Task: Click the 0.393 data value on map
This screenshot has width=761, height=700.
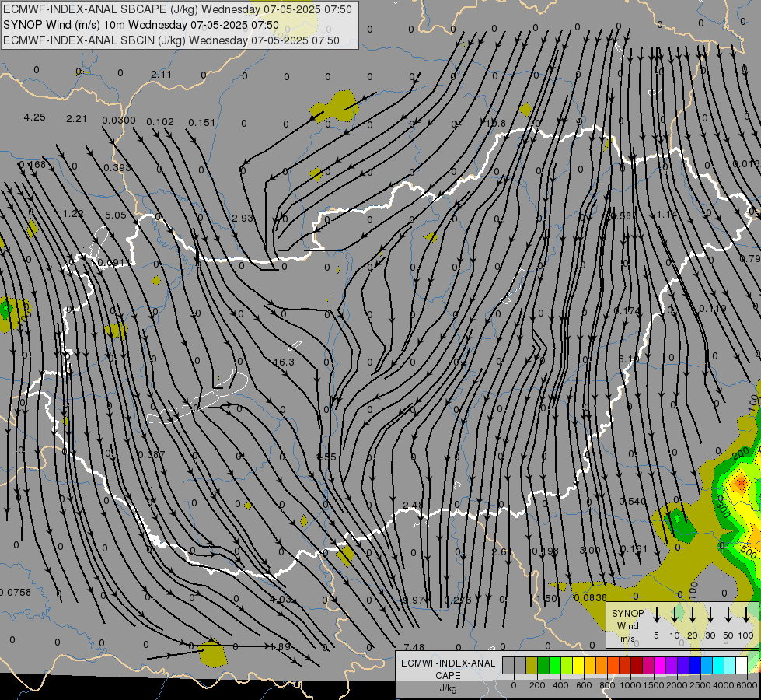Action: click(117, 167)
